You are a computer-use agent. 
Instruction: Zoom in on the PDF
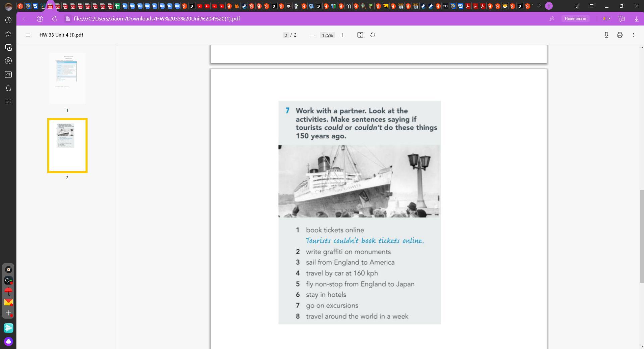point(342,35)
